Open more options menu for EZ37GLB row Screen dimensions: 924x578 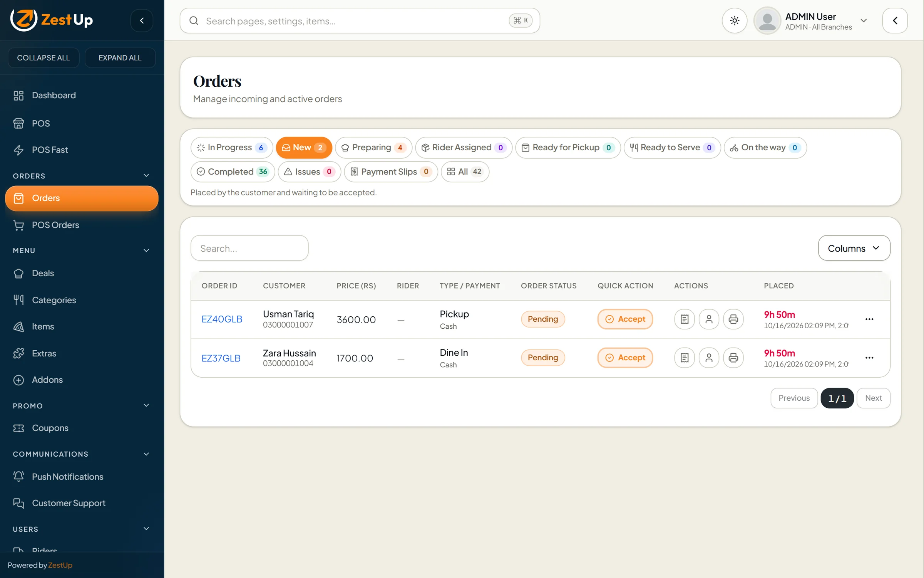coord(869,358)
